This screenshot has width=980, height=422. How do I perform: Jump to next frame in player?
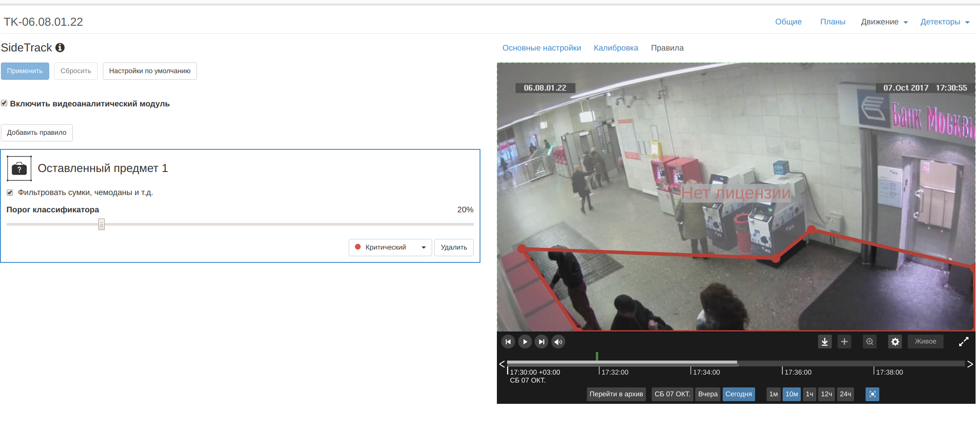pos(541,342)
